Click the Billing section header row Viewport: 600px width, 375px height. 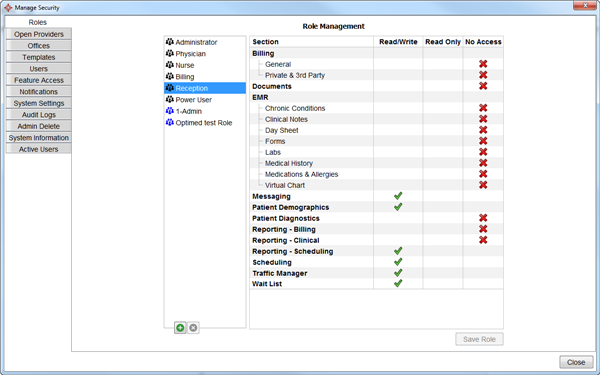[377, 53]
